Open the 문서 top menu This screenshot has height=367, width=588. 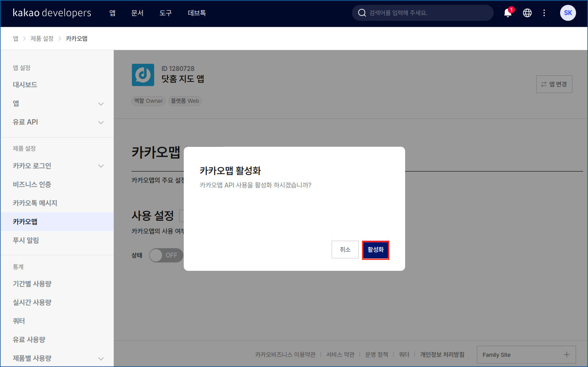tap(137, 13)
